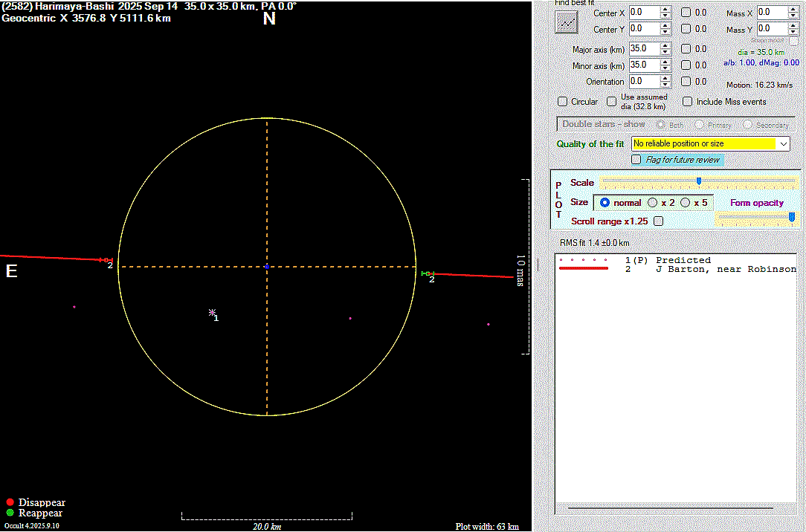Viewport: 806px width, 532px height.
Task: Open the Quality of the fit dropdown
Action: 783,143
